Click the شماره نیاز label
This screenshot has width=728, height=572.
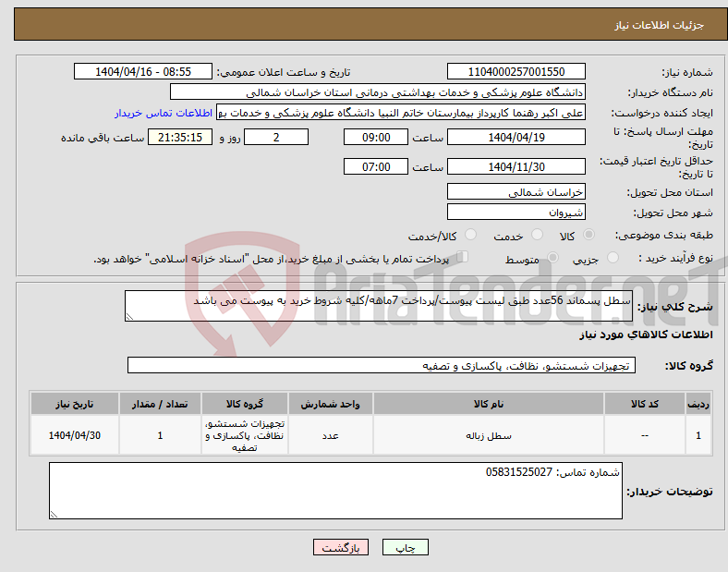686,72
